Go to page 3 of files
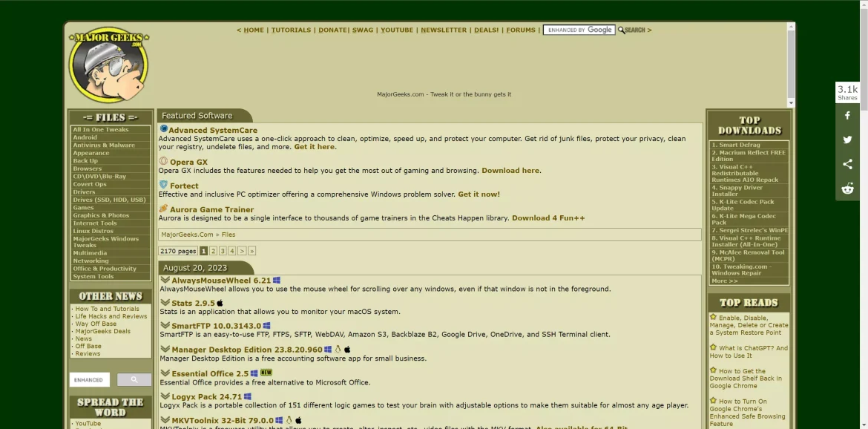Image resolution: width=868 pixels, height=429 pixels. click(x=223, y=251)
